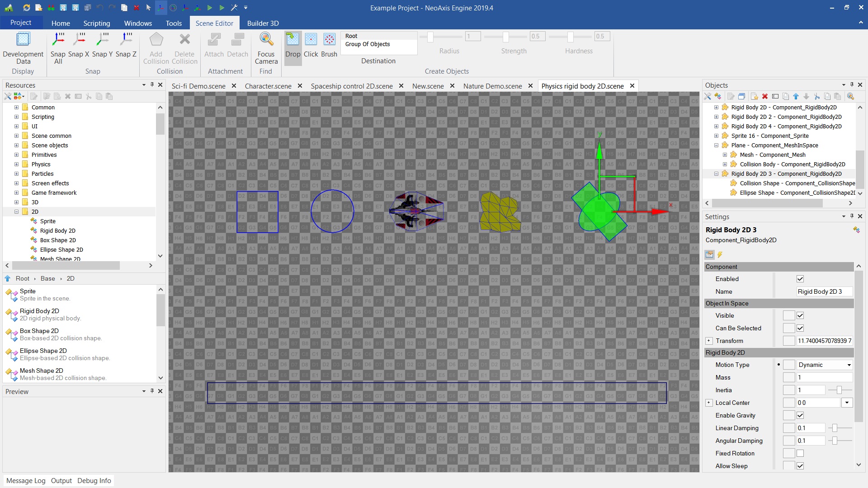Screen dimensions: 868x488
Task: Open the Motion Type dropdown
Action: pyautogui.click(x=849, y=365)
